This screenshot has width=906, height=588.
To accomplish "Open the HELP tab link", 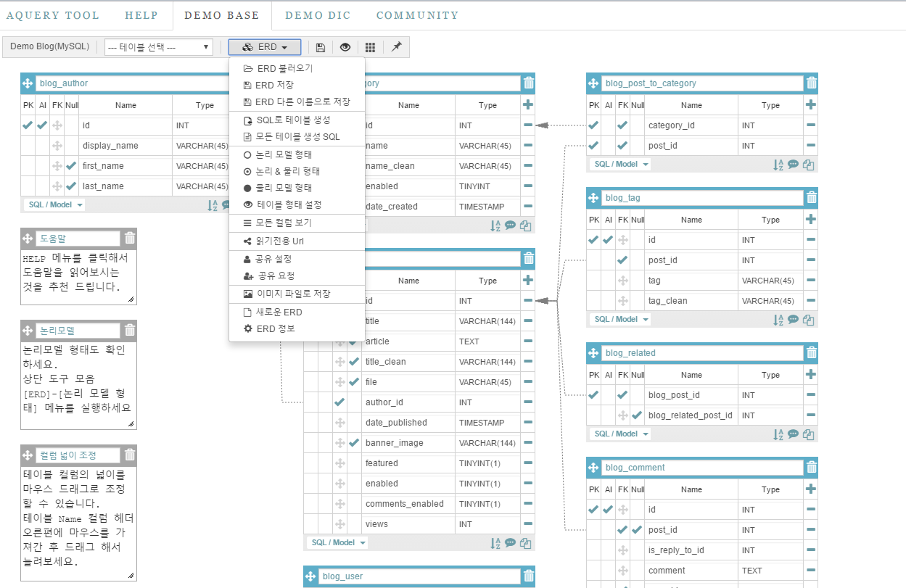I will tap(141, 15).
